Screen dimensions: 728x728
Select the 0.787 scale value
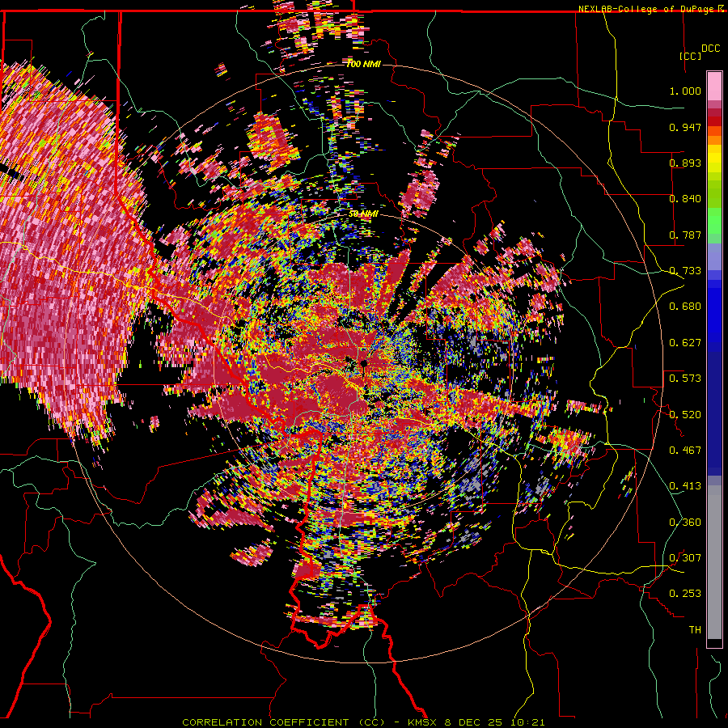point(685,235)
